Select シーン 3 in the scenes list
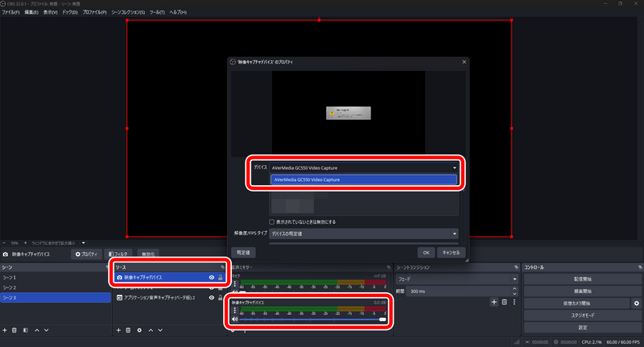This screenshot has width=644, height=347. pos(56,298)
